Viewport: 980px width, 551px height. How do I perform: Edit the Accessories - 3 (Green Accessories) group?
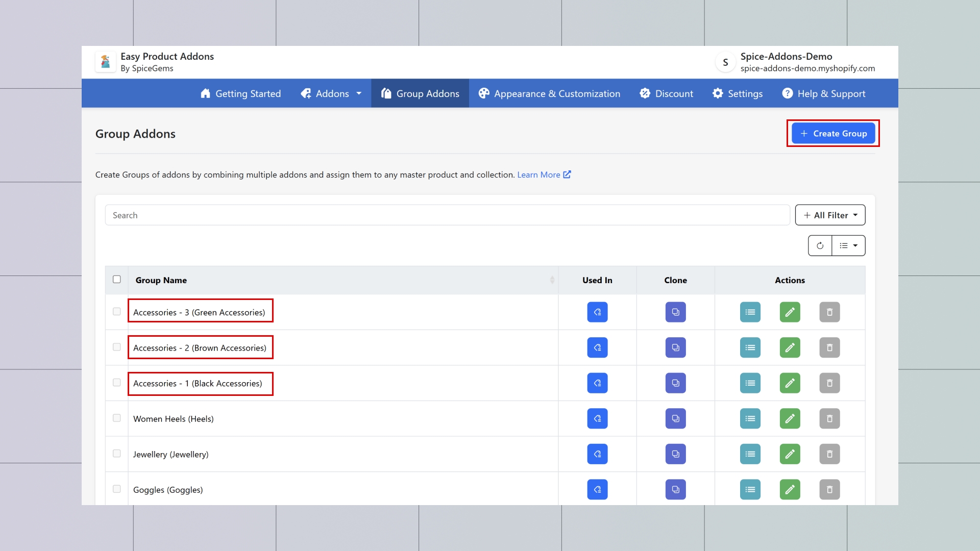coord(790,312)
